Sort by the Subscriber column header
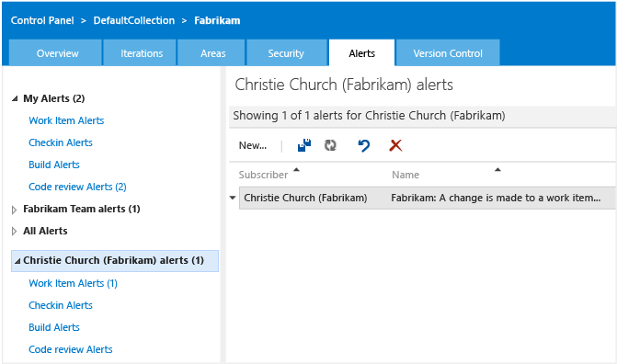The height and width of the screenshot is (364, 617). (x=263, y=175)
